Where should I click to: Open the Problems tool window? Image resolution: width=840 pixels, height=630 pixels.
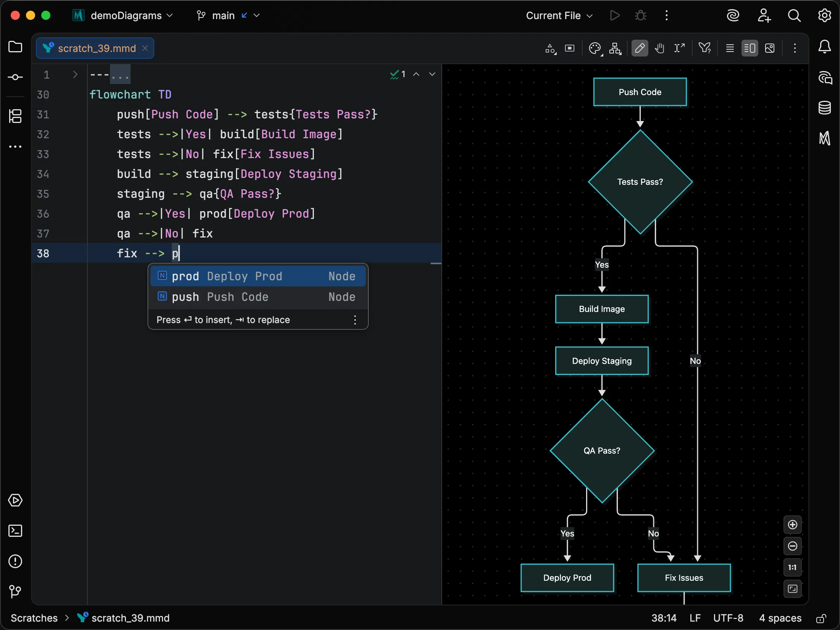[x=15, y=561]
